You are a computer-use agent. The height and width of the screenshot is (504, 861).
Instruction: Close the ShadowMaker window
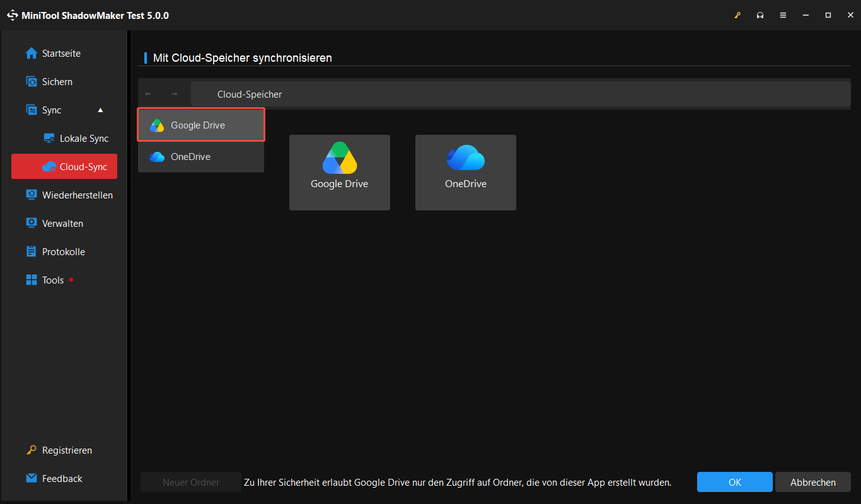click(850, 15)
